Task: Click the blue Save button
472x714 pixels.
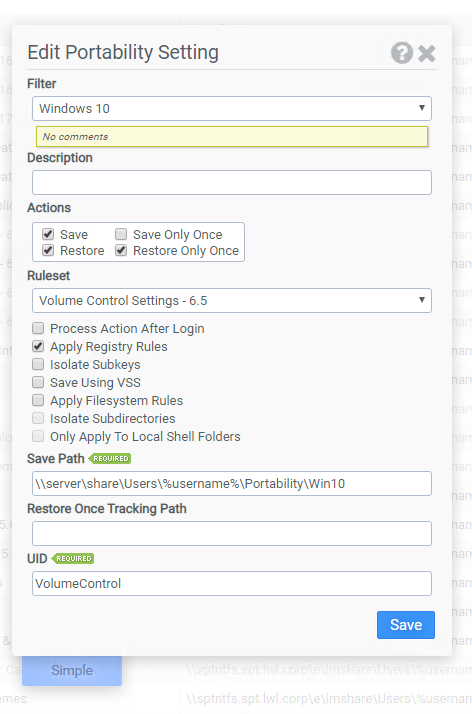Action: (x=406, y=625)
